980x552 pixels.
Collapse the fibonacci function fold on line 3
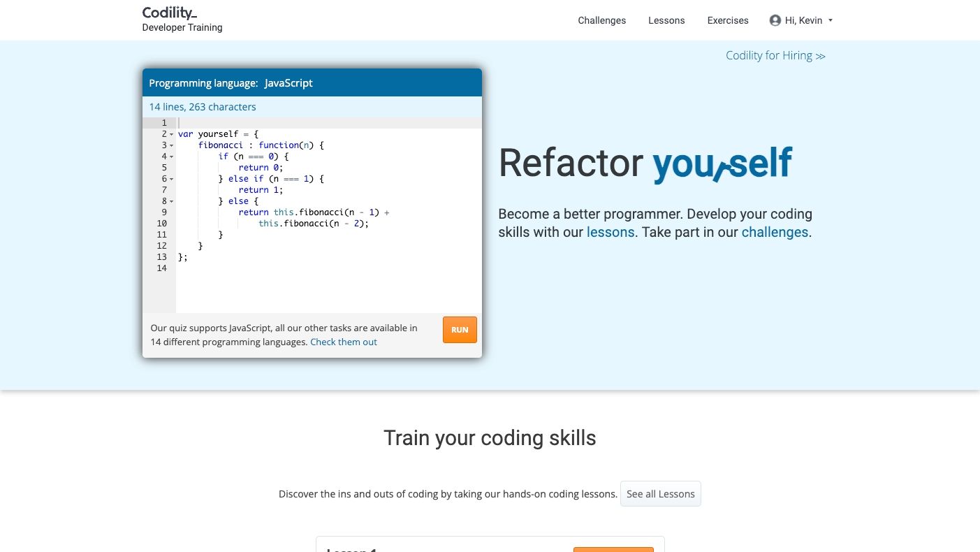[x=172, y=145]
